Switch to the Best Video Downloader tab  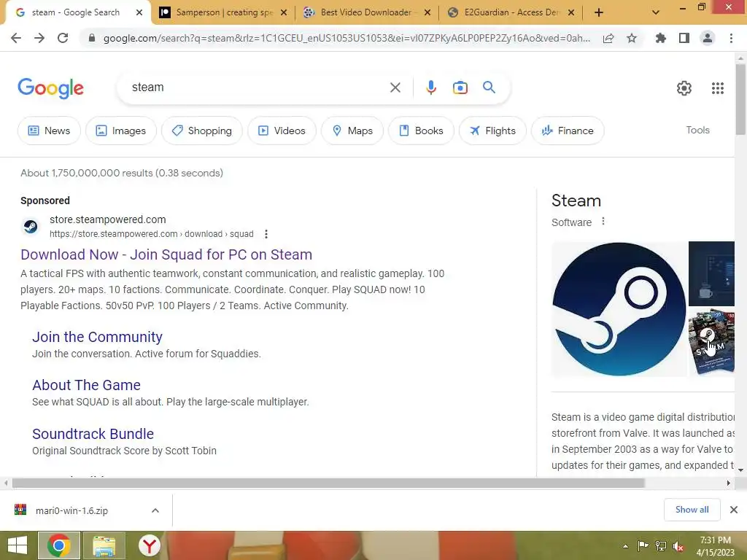pos(367,13)
